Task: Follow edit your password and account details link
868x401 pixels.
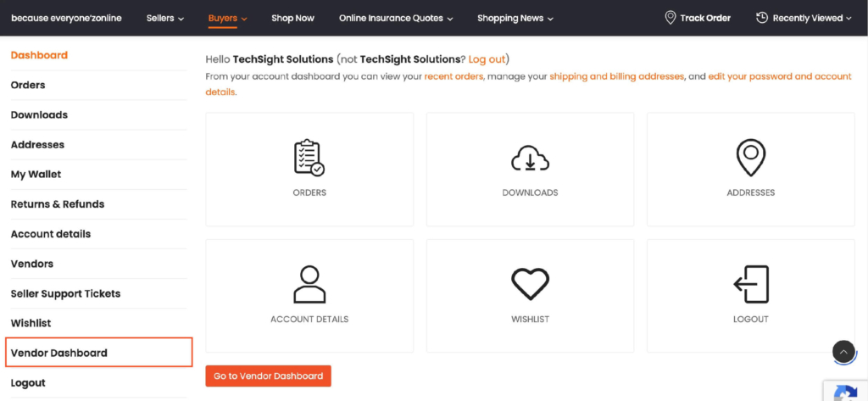Action: click(x=780, y=76)
